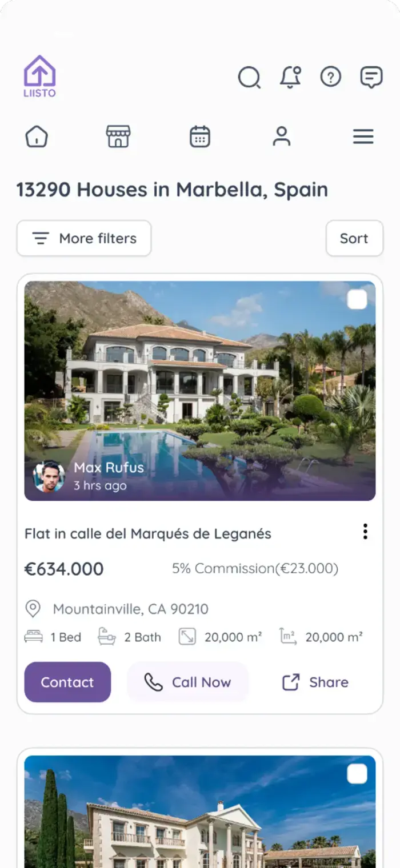Share the flat listing
This screenshot has width=400, height=868.
click(x=315, y=682)
